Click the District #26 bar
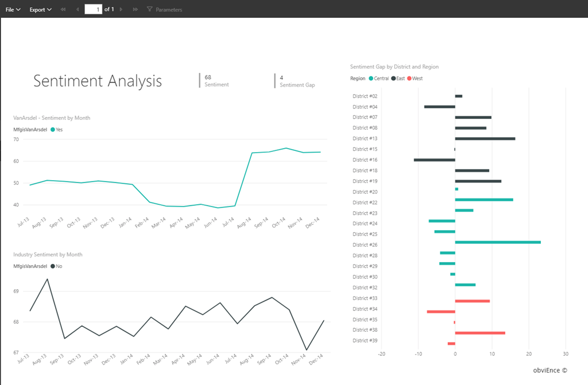The image size is (588, 385). 497,242
